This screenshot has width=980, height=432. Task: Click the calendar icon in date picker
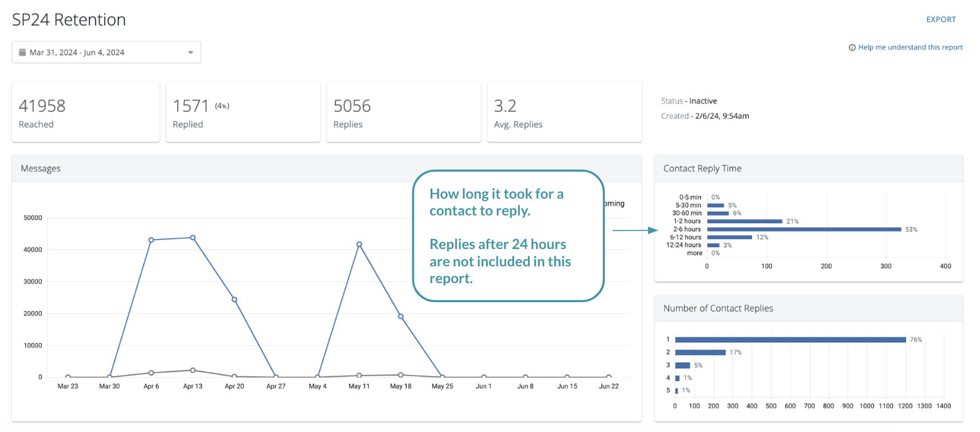coord(22,53)
